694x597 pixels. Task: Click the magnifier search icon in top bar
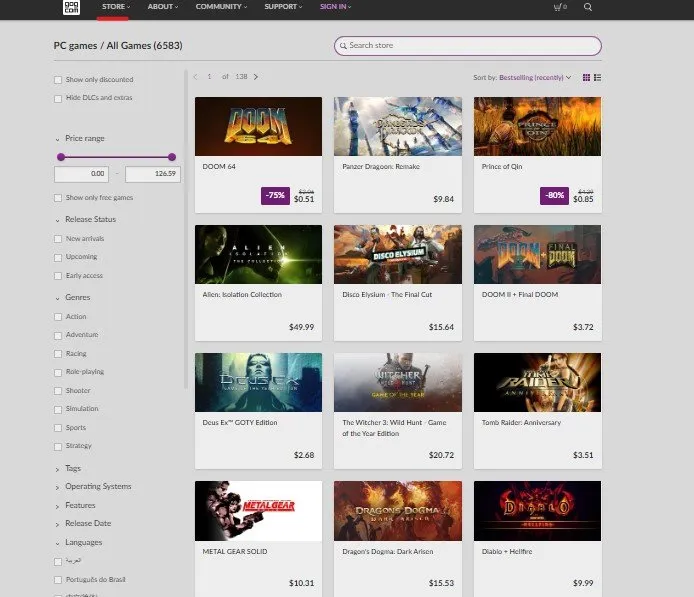pos(588,7)
